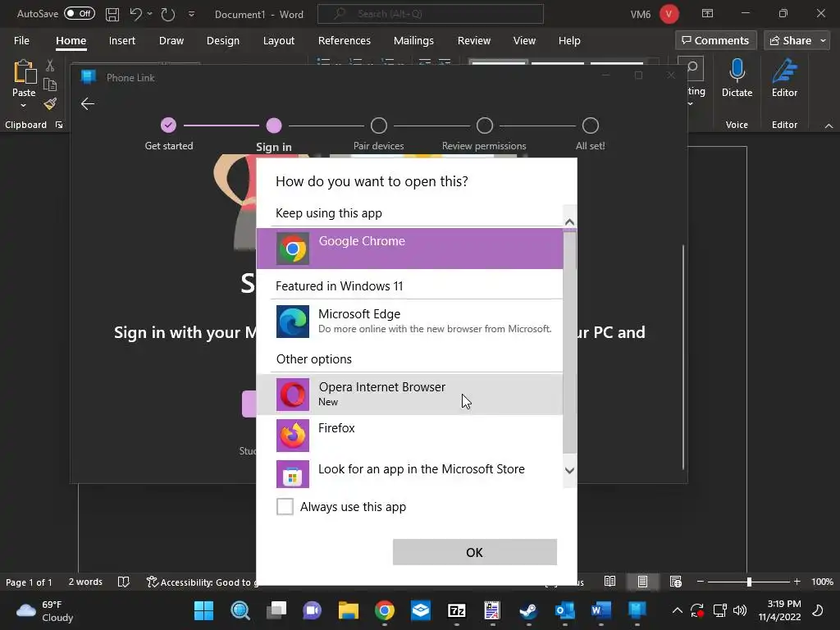The height and width of the screenshot is (630, 840).
Task: Click the Redo icon in Word title bar
Action: coord(168,15)
